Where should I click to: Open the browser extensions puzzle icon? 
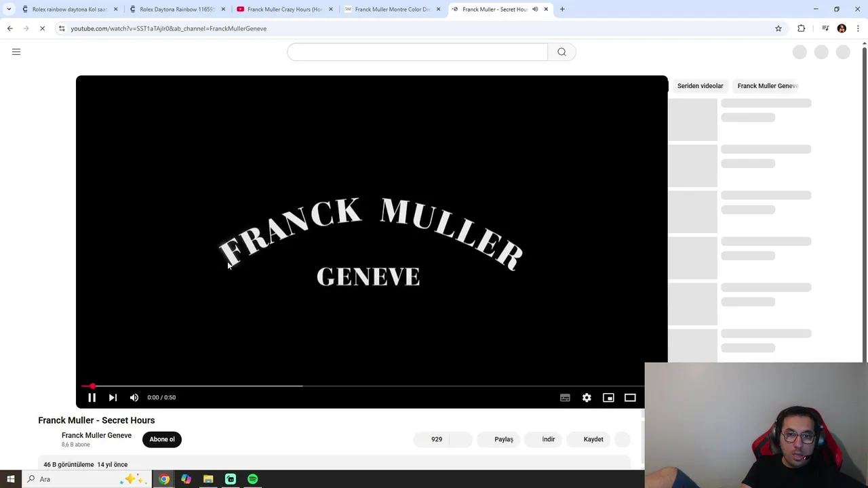(x=802, y=28)
